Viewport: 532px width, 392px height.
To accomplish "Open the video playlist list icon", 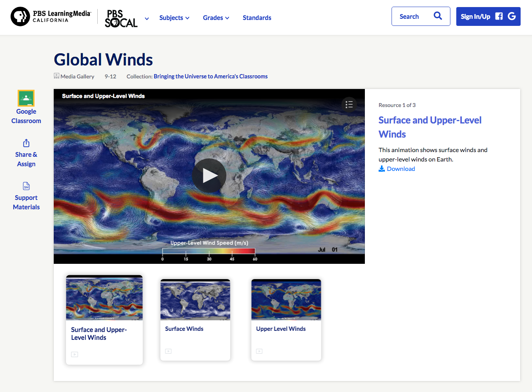I will [x=349, y=104].
